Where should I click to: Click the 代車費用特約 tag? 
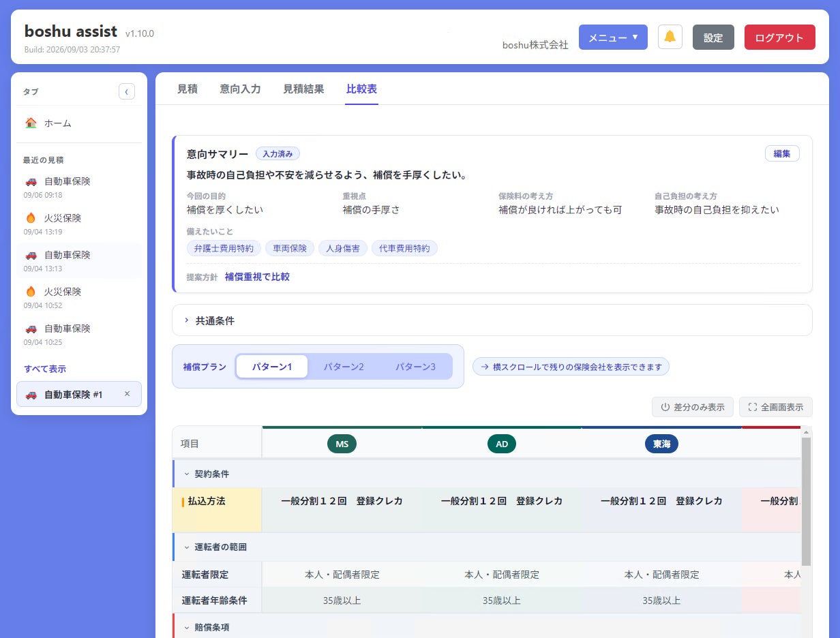(x=405, y=249)
